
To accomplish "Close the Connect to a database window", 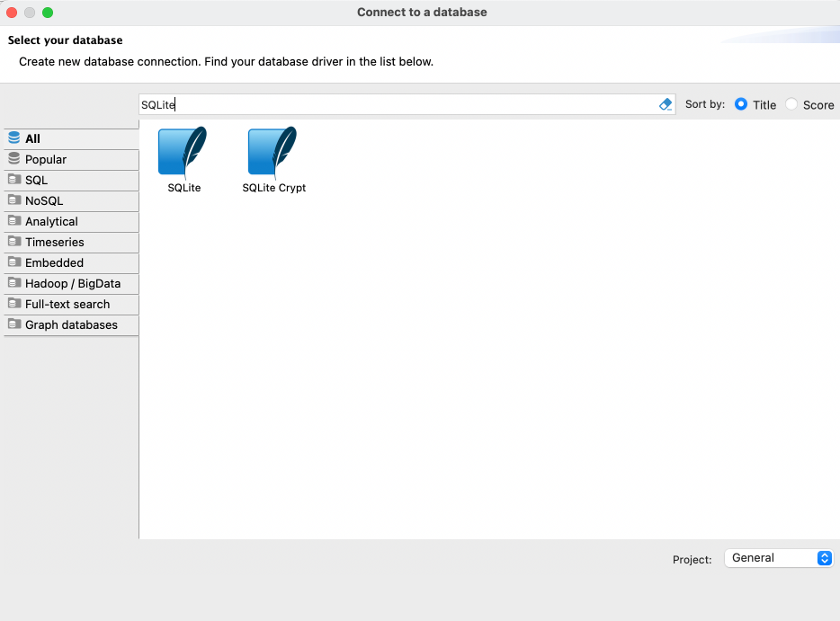I will click(13, 13).
